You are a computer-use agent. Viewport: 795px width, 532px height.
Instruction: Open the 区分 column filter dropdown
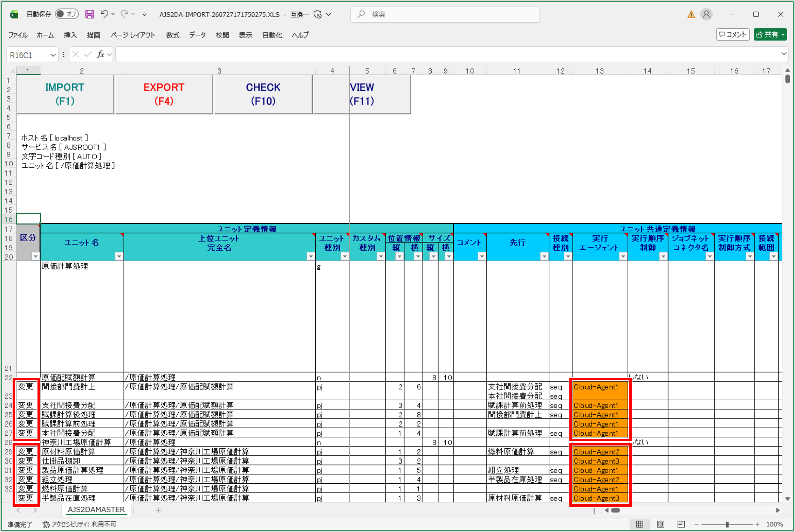35,256
